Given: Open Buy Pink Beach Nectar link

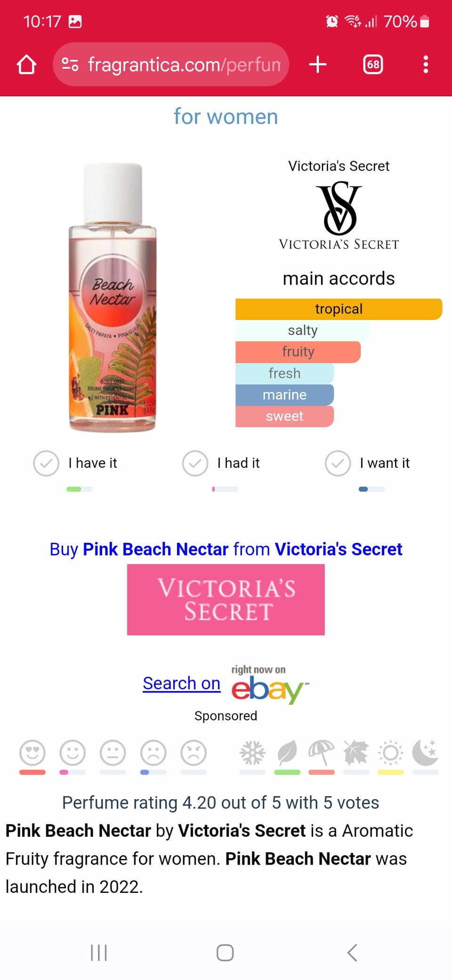Looking at the screenshot, I should [x=226, y=549].
